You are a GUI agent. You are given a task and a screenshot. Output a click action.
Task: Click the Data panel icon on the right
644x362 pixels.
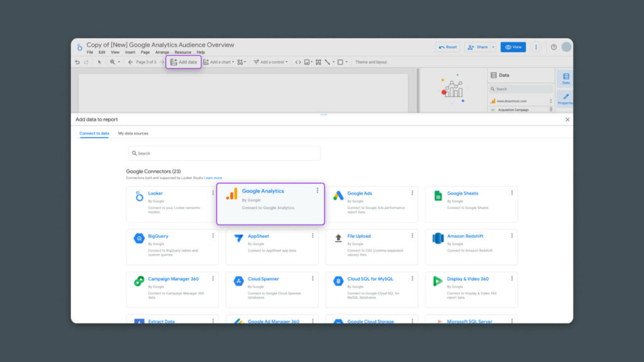(x=566, y=77)
